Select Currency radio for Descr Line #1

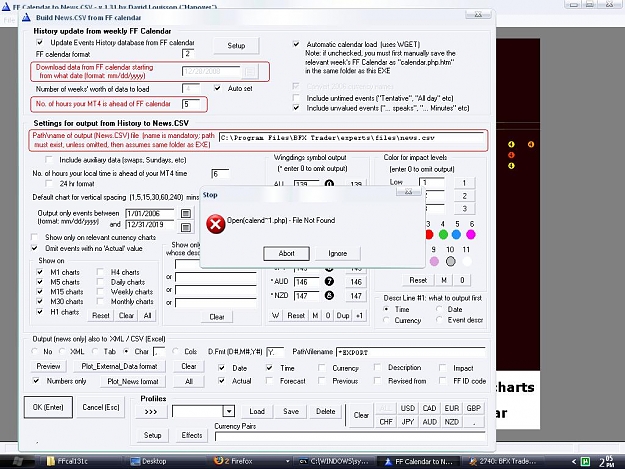pyautogui.click(x=386, y=320)
